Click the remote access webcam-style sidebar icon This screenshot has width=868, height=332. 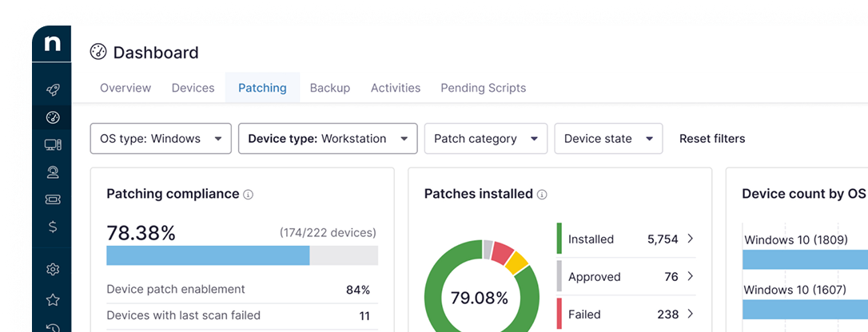pos(53,172)
